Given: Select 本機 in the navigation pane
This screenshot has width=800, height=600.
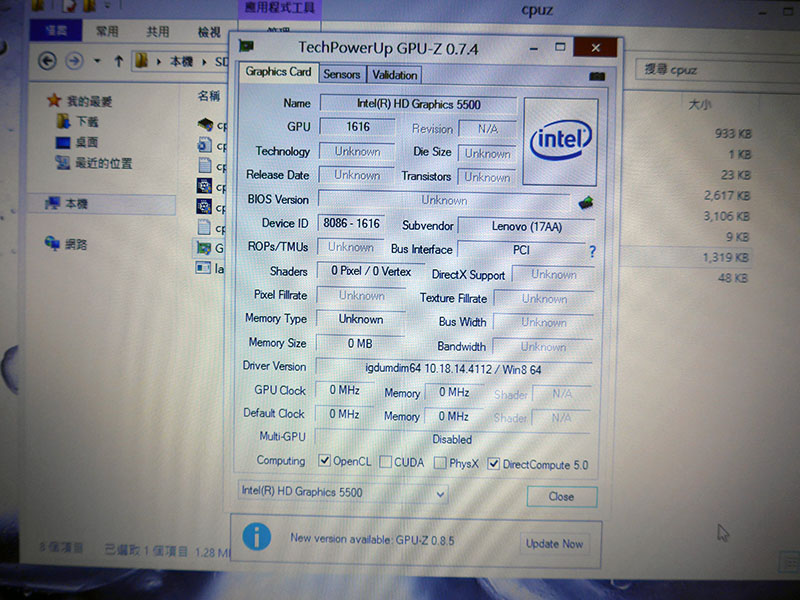Looking at the screenshot, I should coord(76,204).
